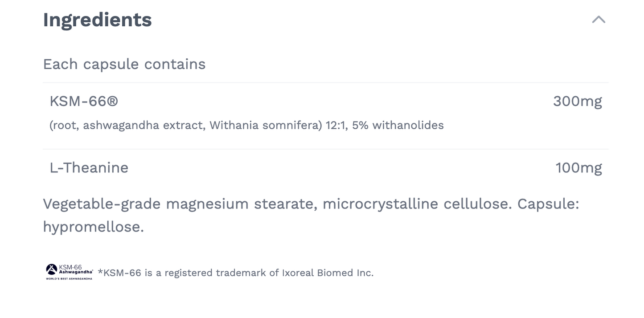
Task: Select the asterisk before the trademark notice
Action: pyautogui.click(x=101, y=272)
